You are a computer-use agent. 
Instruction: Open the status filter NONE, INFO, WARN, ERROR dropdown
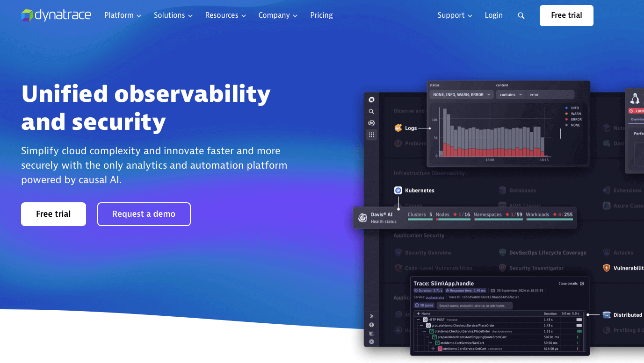pos(462,94)
